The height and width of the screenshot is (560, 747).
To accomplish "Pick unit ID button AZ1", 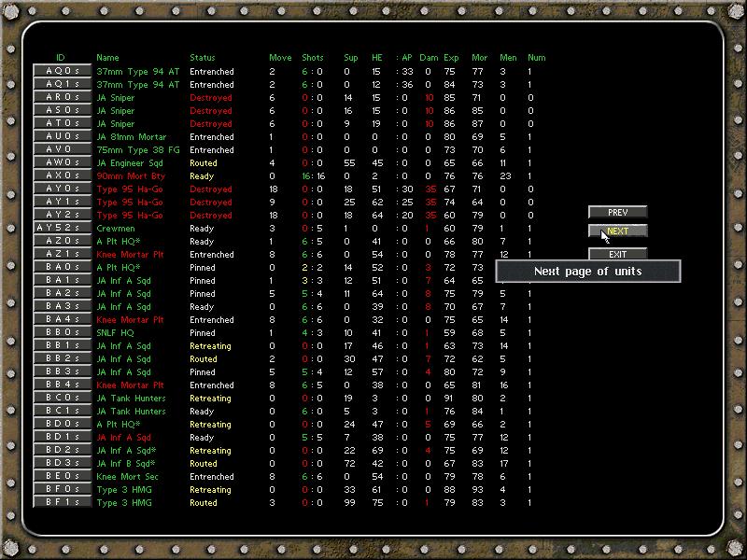I will 63,254.
